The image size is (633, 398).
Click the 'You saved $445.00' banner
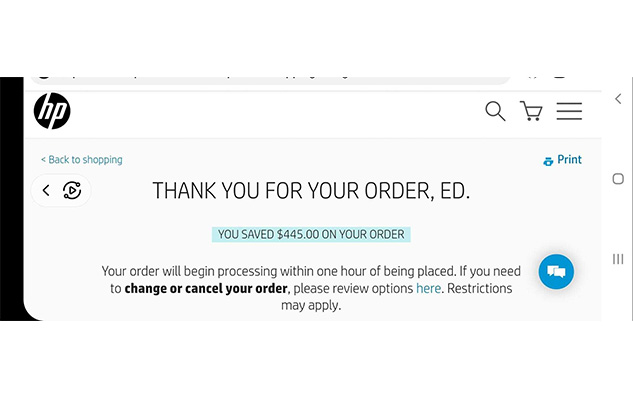pyautogui.click(x=311, y=235)
